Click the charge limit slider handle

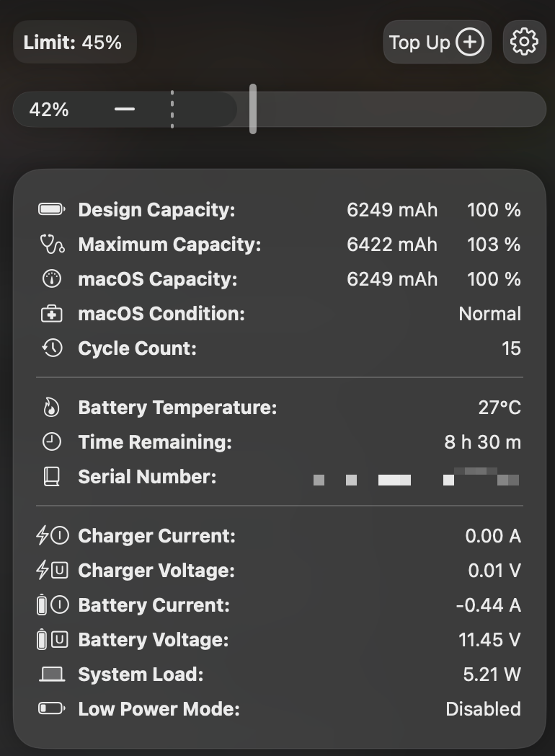coord(253,109)
